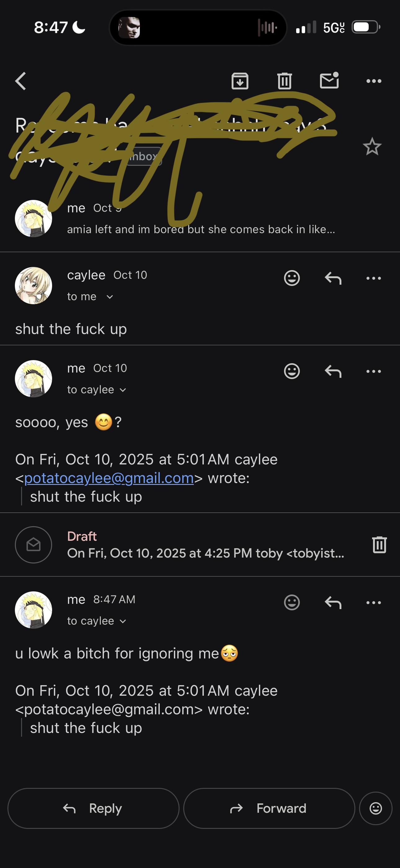React with emoji to the 8:47 AM message
This screenshot has width=400, height=868.
[291, 603]
